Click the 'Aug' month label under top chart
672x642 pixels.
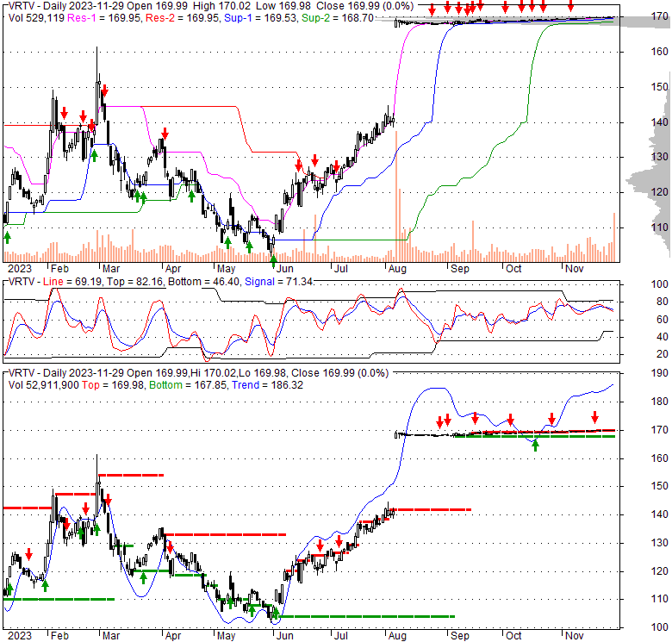pyautogui.click(x=397, y=269)
